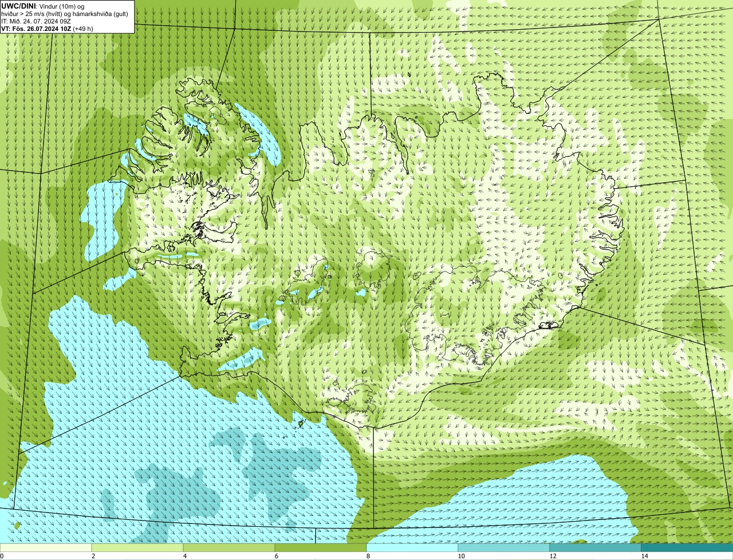
Task: Select the pale yellow 0–2 legend color segment
Action: (x=46, y=547)
